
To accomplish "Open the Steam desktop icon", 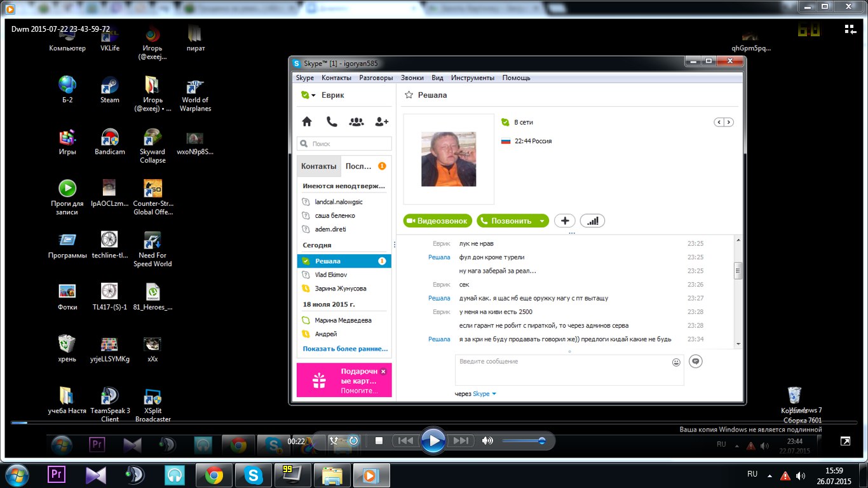I will click(109, 90).
